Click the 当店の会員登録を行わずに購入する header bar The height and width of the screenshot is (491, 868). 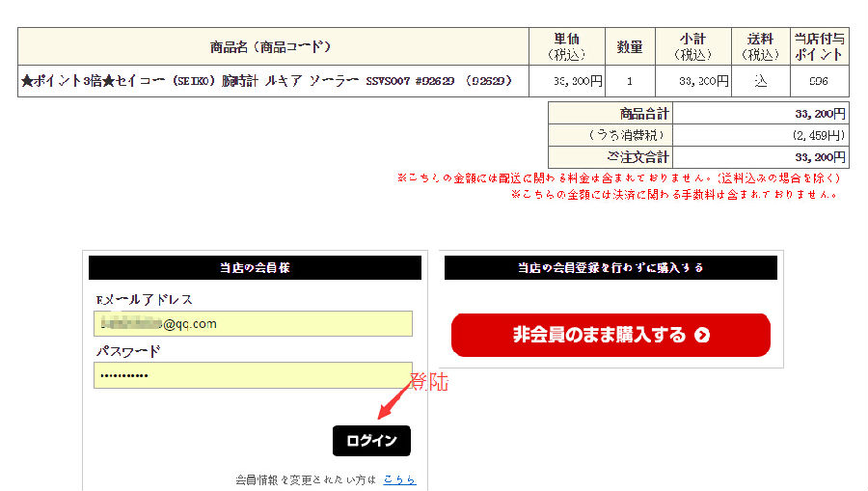[610, 268]
